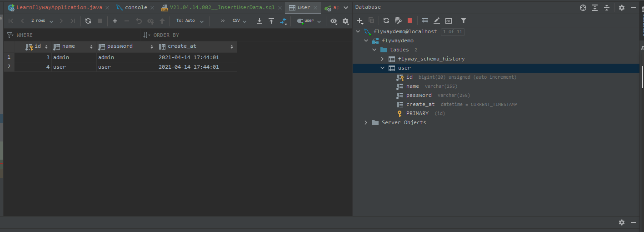Sort by the create_at column header
644x232 pixels.
pos(196,46)
